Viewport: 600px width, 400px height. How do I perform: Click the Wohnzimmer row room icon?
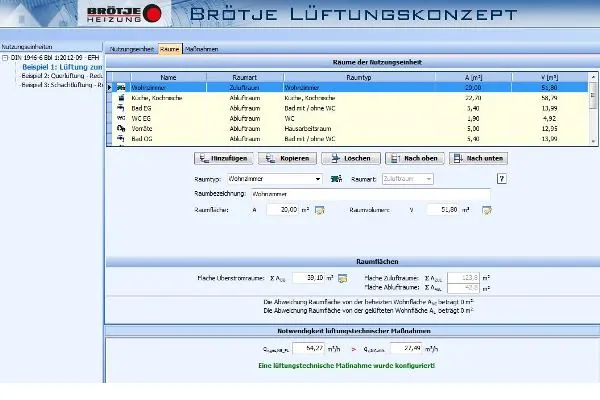pyautogui.click(x=121, y=88)
